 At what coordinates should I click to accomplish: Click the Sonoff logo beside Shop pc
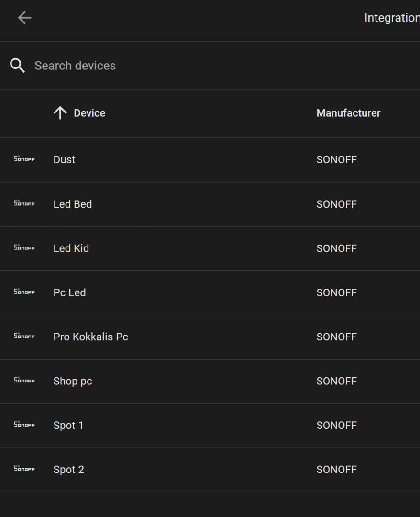coord(24,380)
